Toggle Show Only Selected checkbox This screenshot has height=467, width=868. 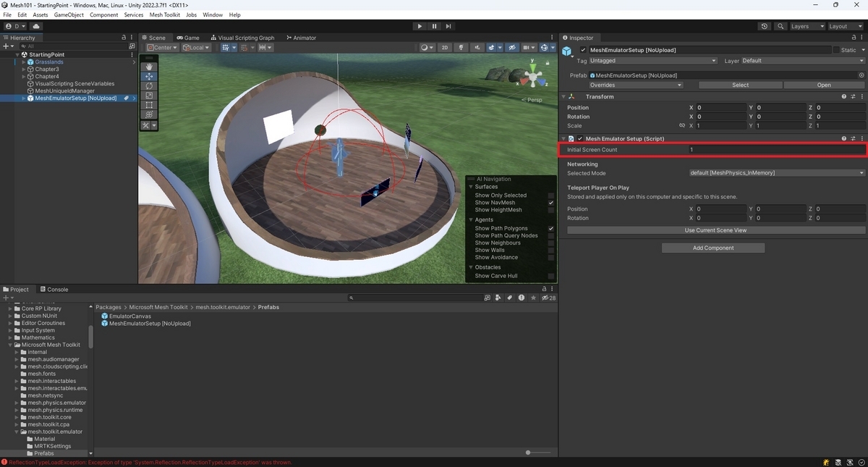point(551,195)
